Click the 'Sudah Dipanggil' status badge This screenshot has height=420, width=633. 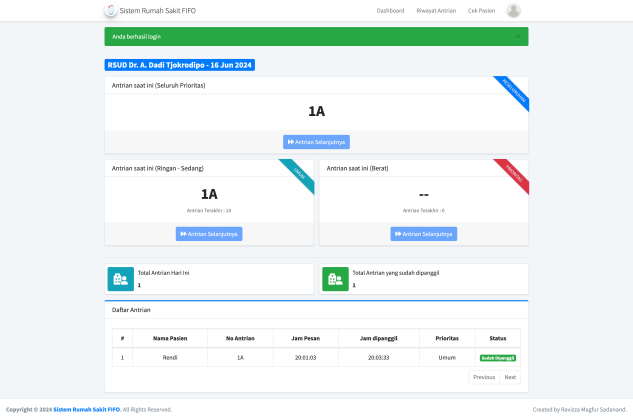click(498, 357)
